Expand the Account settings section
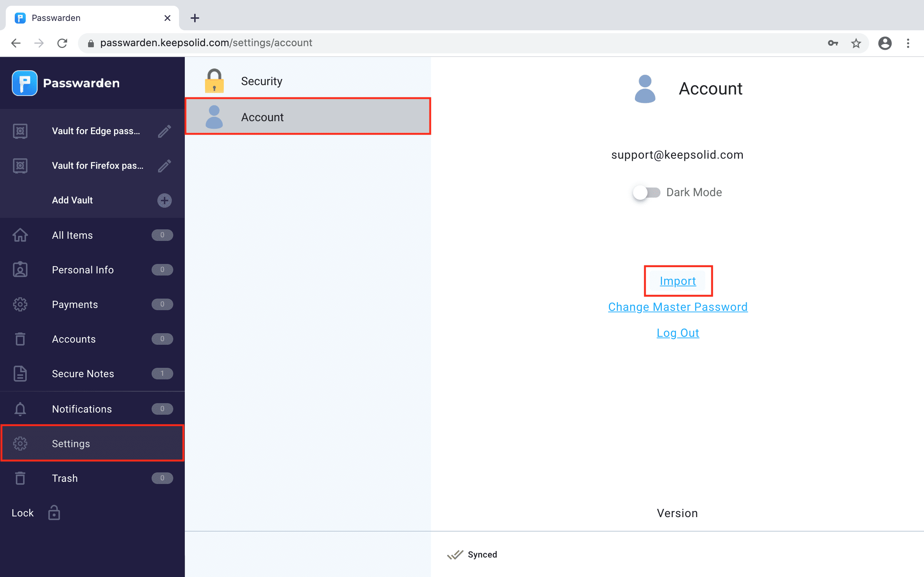 coord(308,117)
